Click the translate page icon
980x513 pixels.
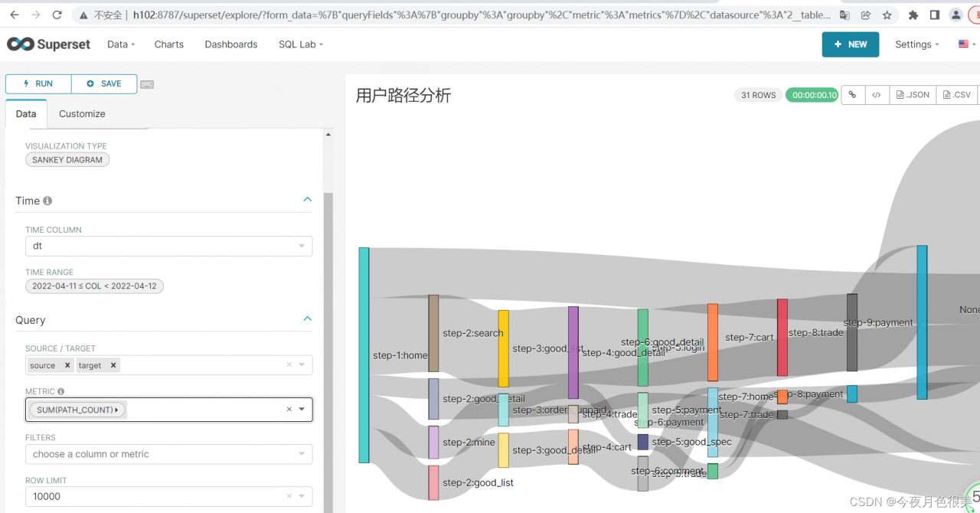tap(844, 15)
